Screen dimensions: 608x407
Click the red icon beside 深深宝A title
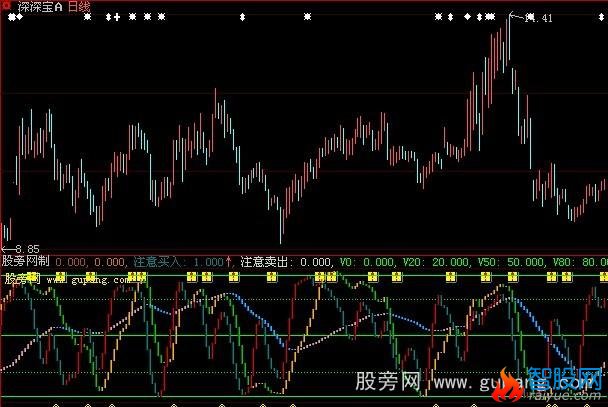(6, 5)
